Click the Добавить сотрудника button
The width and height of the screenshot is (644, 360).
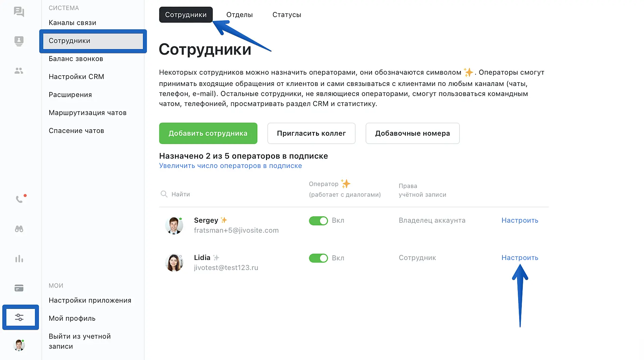click(x=208, y=133)
